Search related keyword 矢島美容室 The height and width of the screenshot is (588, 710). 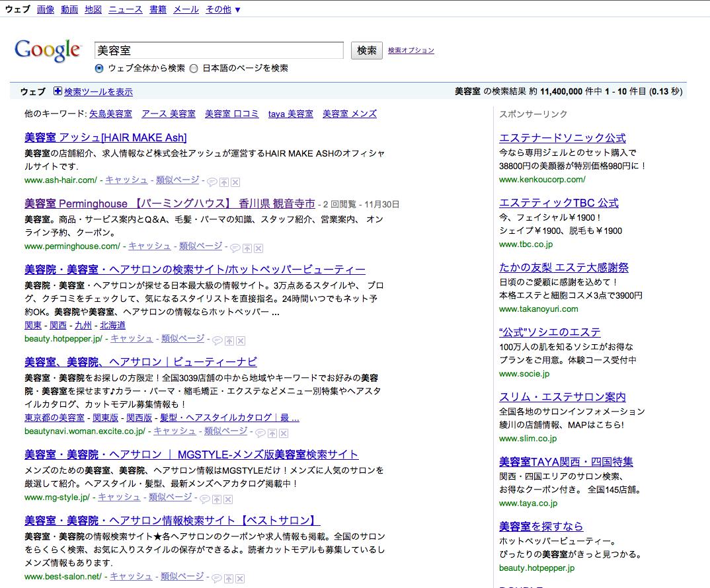(x=110, y=114)
